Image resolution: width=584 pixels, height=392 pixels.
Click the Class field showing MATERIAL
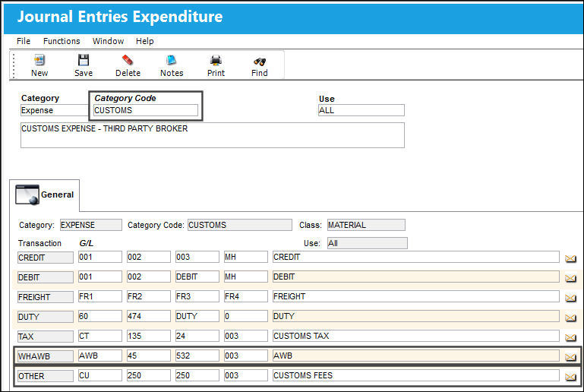click(366, 225)
